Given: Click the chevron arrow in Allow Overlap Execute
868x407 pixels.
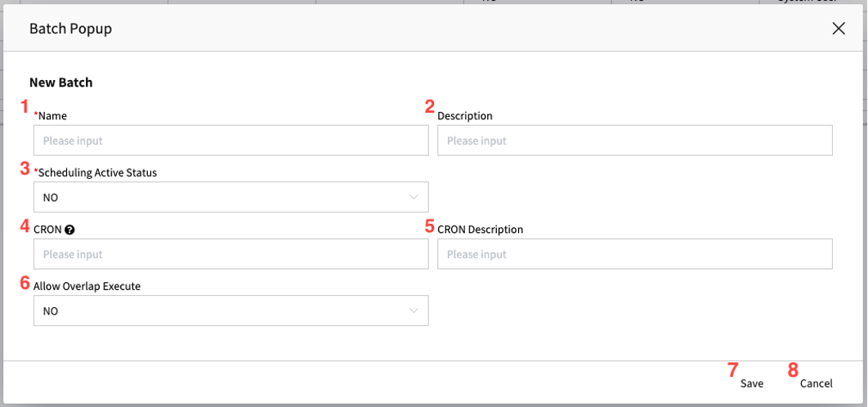Looking at the screenshot, I should [414, 311].
